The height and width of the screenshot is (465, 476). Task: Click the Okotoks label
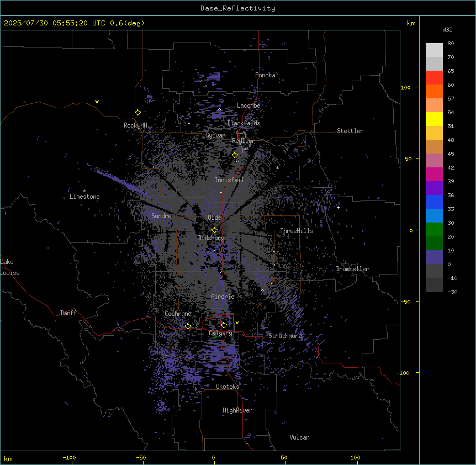(x=228, y=387)
